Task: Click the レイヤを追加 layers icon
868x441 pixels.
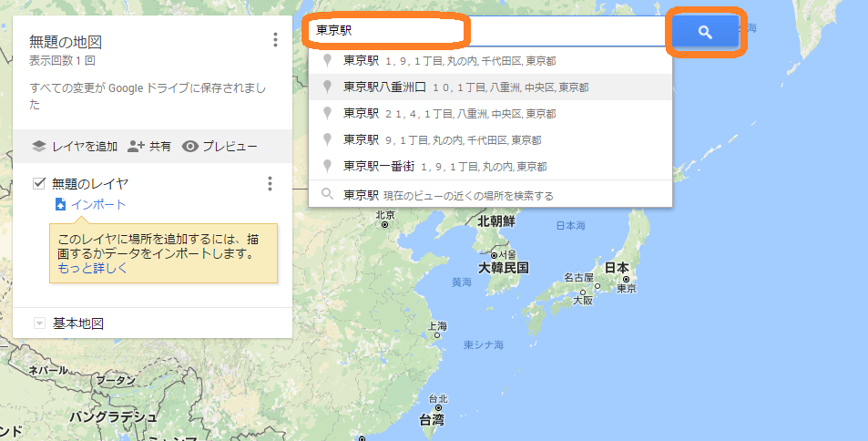Action: (39, 147)
